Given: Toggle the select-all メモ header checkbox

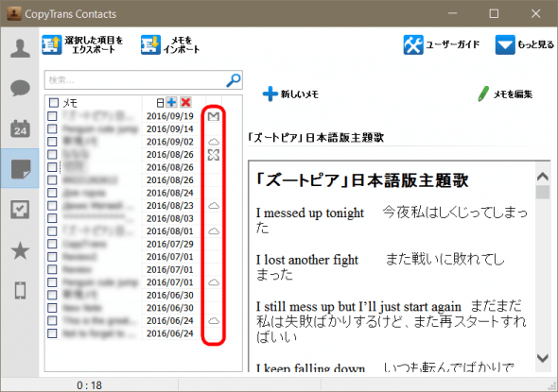Looking at the screenshot, I should pyautogui.click(x=53, y=103).
